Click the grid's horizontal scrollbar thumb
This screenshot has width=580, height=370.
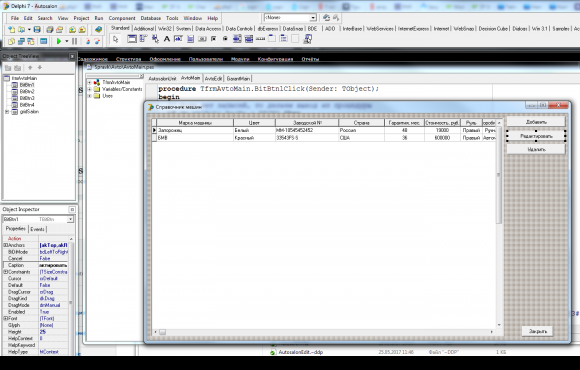pos(162,332)
